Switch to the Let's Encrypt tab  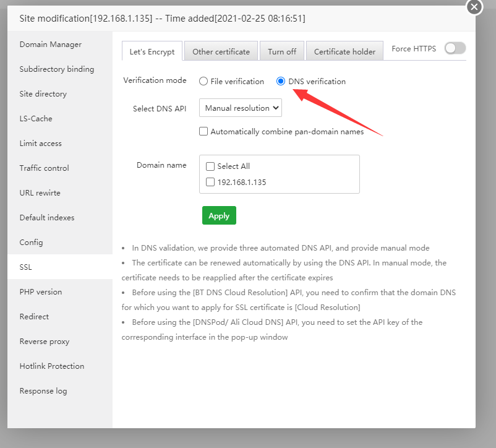click(152, 51)
